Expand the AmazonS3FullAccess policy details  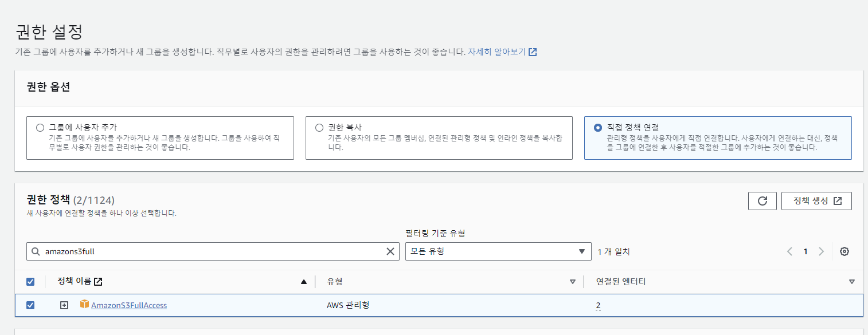(64, 305)
